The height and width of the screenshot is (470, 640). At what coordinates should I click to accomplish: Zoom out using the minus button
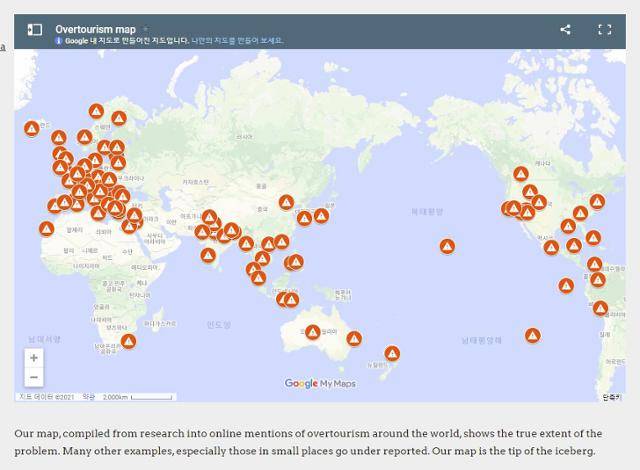click(x=34, y=377)
